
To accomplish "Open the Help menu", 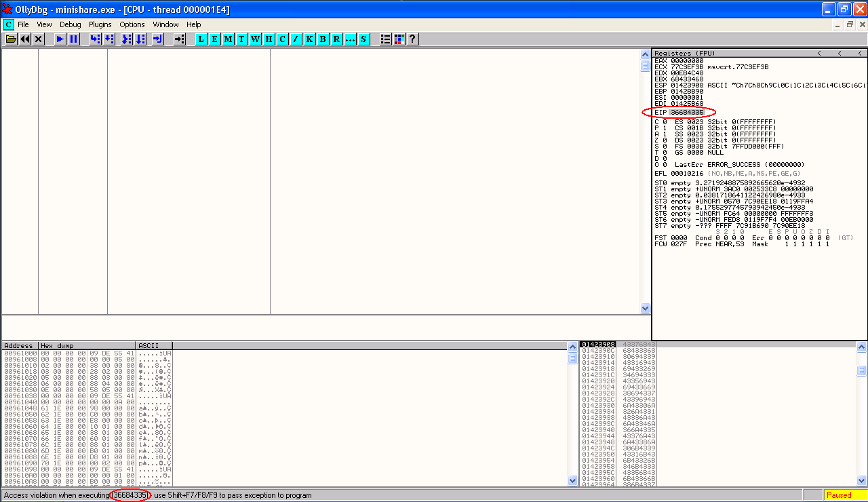I will (x=194, y=24).
